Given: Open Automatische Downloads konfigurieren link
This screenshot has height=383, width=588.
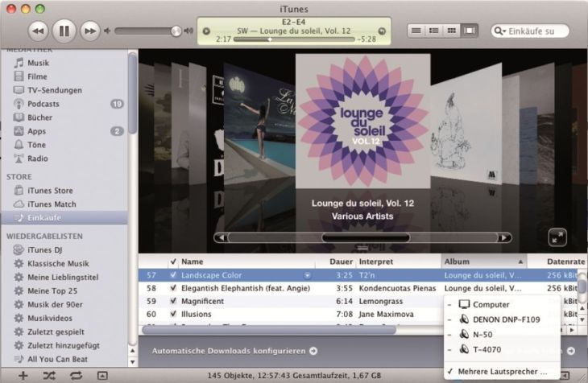Looking at the screenshot, I should 234,351.
